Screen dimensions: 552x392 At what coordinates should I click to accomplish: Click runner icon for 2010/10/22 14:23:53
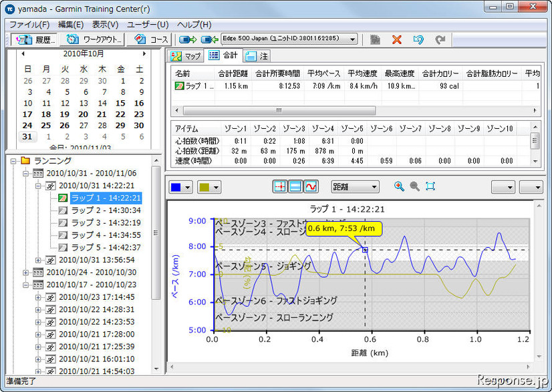click(51, 323)
